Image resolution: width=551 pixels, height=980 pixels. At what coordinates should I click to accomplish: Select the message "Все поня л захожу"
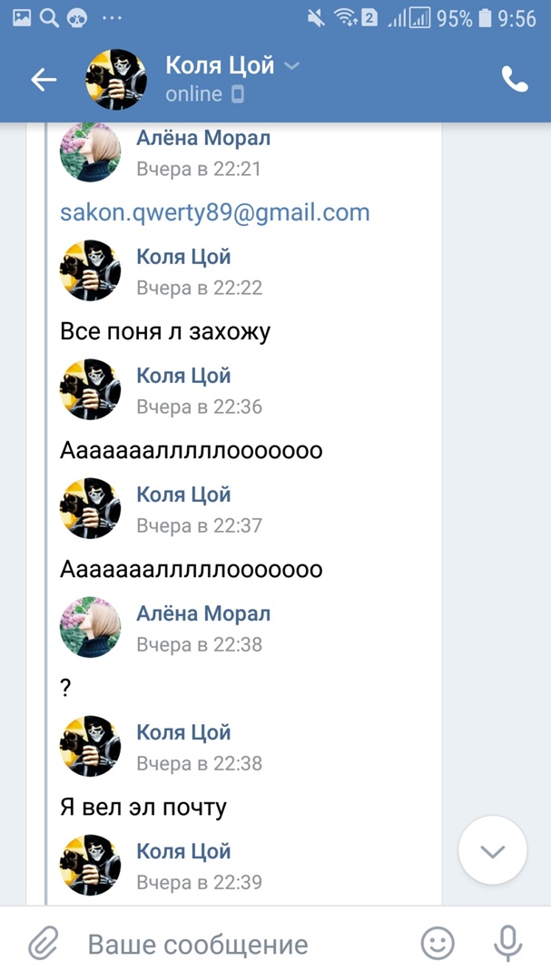point(165,331)
